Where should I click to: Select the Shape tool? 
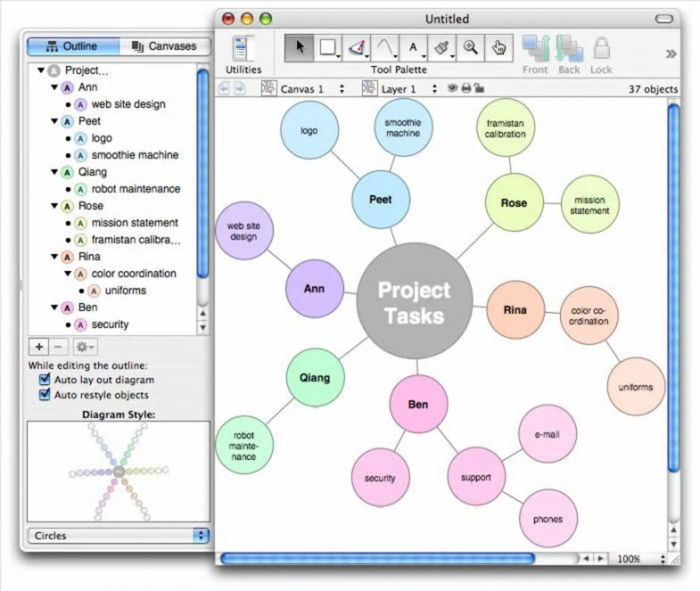tap(328, 47)
